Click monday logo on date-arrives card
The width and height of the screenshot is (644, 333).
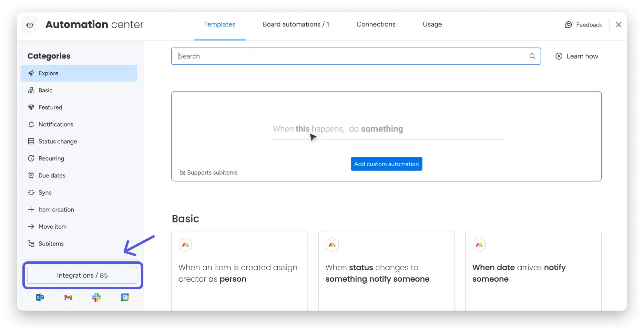tap(479, 245)
